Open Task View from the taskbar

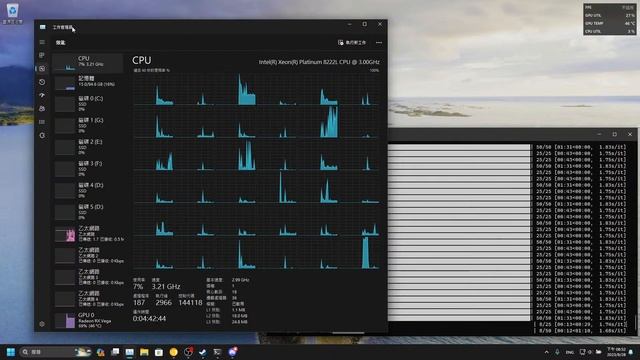[x=115, y=352]
